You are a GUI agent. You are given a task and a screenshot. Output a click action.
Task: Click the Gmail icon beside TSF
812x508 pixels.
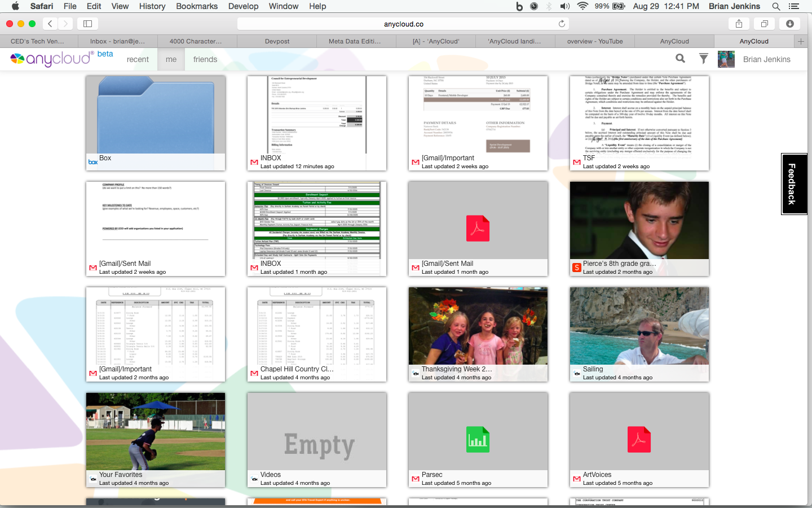[576, 162]
